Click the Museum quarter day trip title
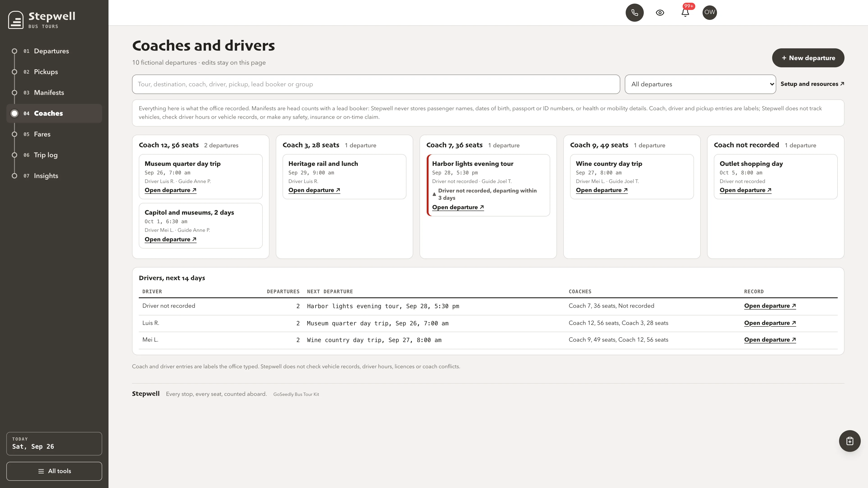This screenshot has width=868, height=488. (183, 164)
